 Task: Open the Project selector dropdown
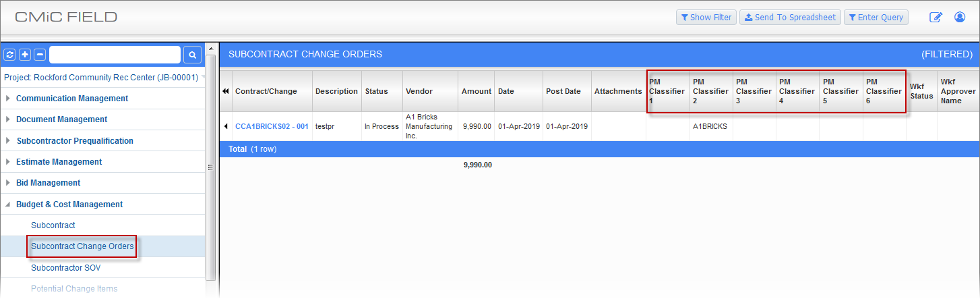[x=101, y=77]
